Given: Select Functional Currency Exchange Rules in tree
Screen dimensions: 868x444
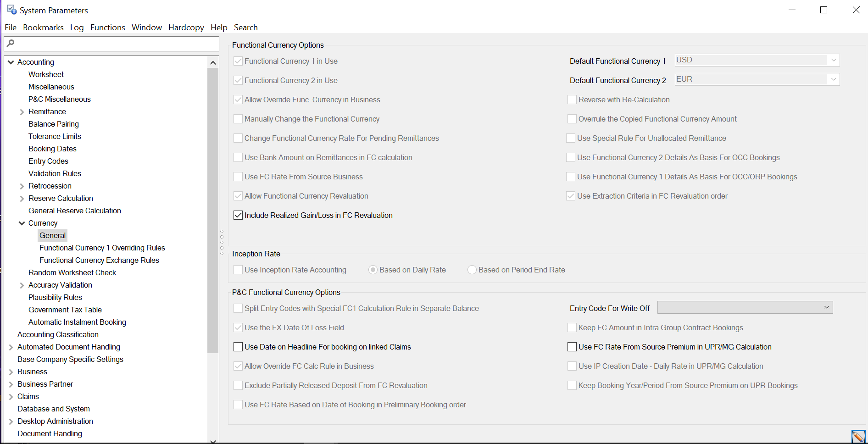Looking at the screenshot, I should [x=99, y=260].
